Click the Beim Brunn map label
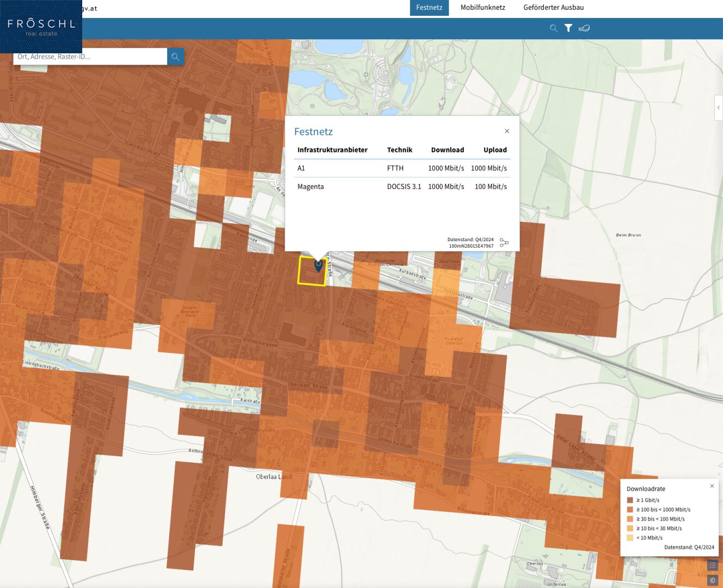This screenshot has height=588, width=723. click(x=628, y=235)
